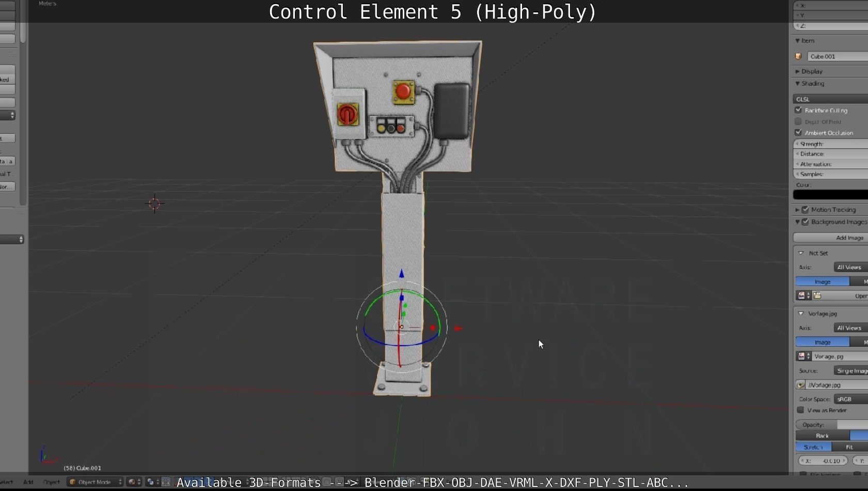This screenshot has width=868, height=491.
Task: Open the Color Space sRGB dropdown
Action: [850, 399]
